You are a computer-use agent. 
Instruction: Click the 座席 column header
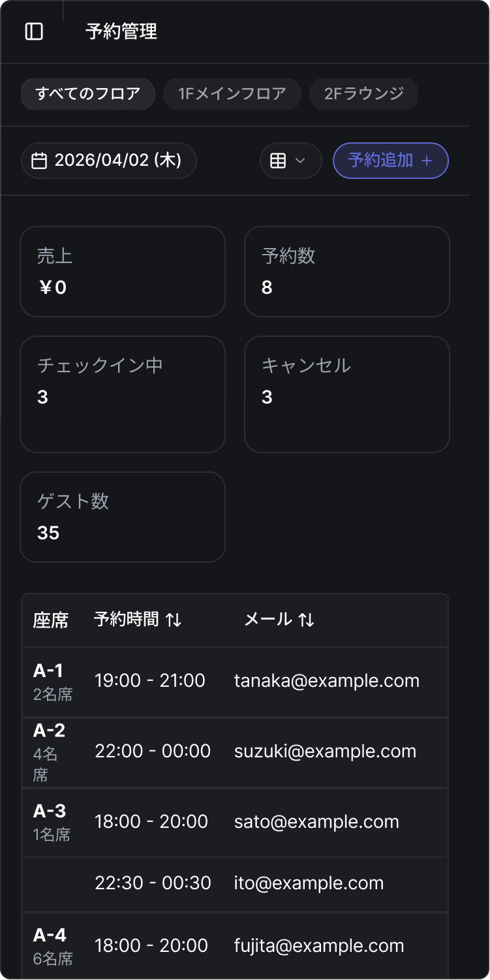51,620
